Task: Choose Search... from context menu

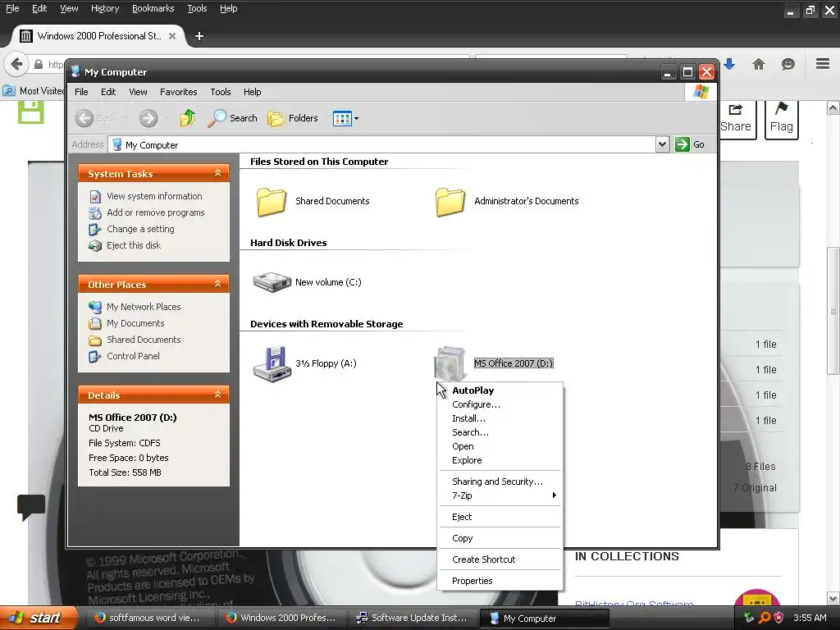Action: tap(500, 432)
